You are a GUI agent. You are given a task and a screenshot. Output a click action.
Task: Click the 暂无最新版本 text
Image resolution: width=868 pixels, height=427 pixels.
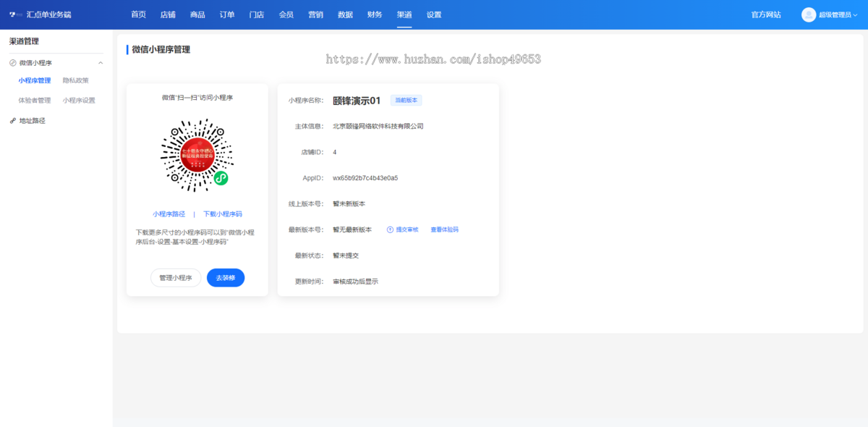coord(352,229)
